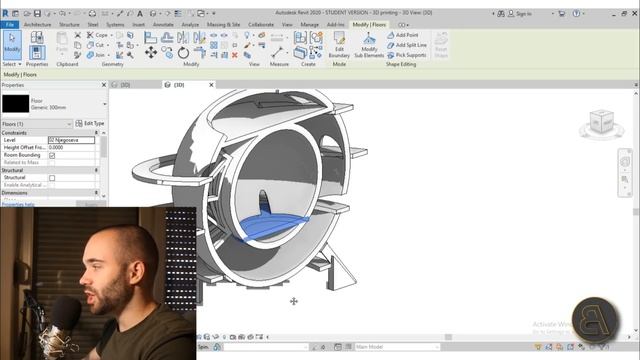The image size is (640, 360).
Task: Toggle the Structural checkbox
Action: [52, 178]
